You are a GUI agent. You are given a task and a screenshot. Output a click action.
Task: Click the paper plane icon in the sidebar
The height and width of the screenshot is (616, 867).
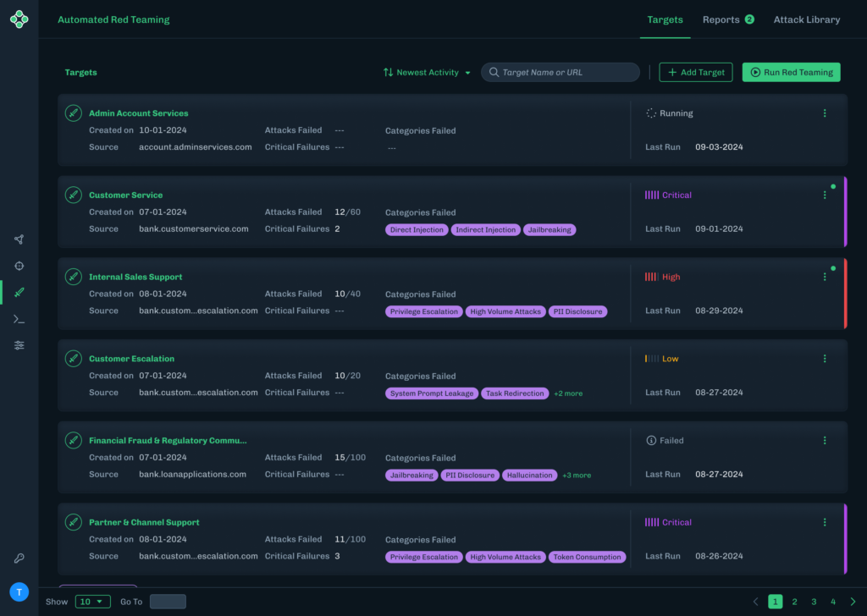coord(19,239)
